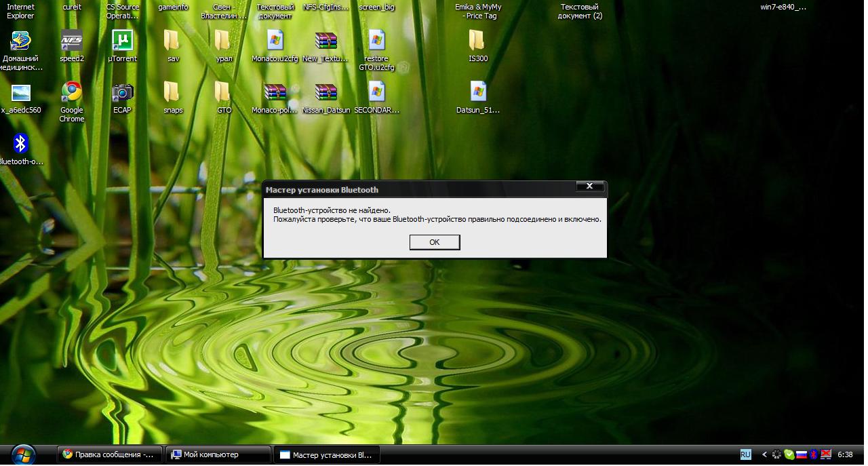Select the Internet Explorer desktop label
The height and width of the screenshot is (466, 868).
21,12
